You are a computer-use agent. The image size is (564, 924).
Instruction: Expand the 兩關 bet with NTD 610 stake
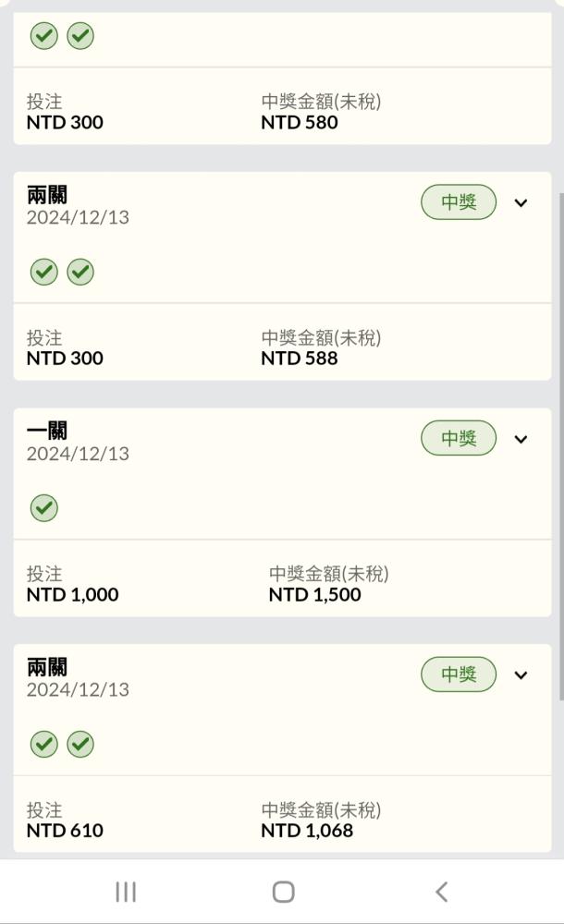pos(521,675)
